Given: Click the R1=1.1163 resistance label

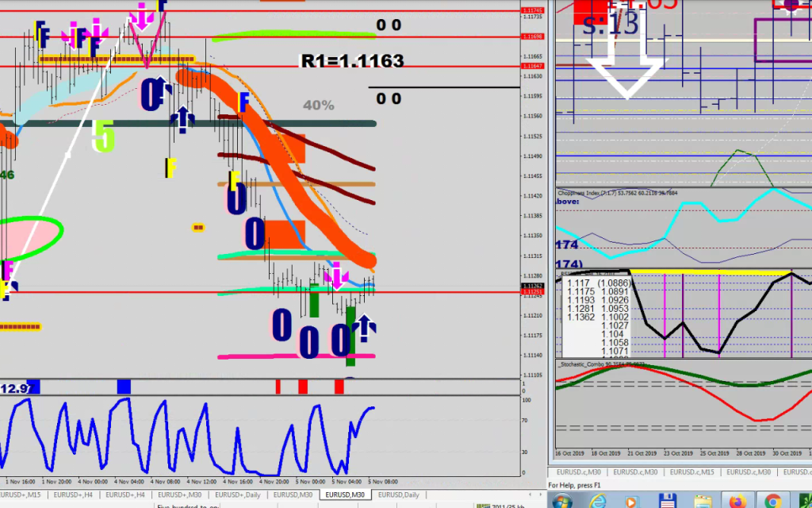Looking at the screenshot, I should 352,61.
